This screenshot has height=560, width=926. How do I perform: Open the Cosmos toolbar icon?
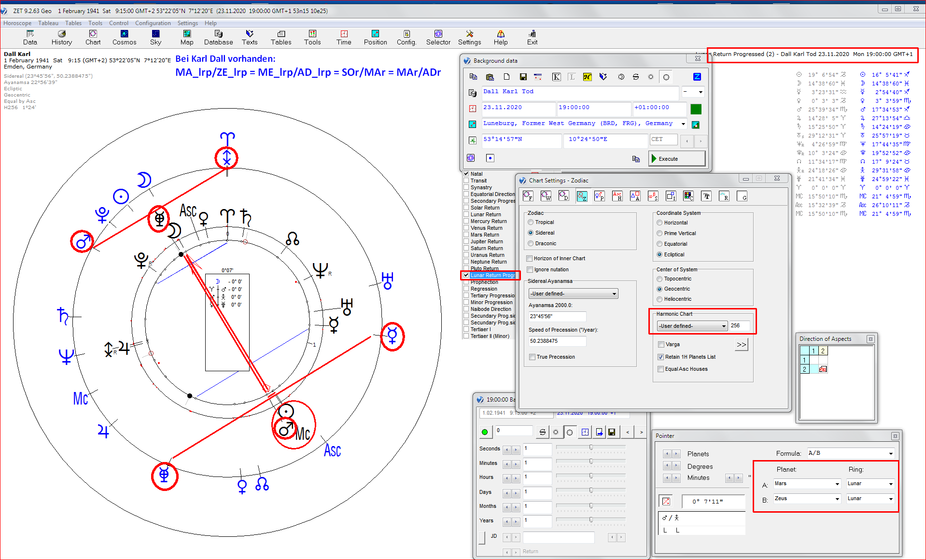pyautogui.click(x=124, y=37)
